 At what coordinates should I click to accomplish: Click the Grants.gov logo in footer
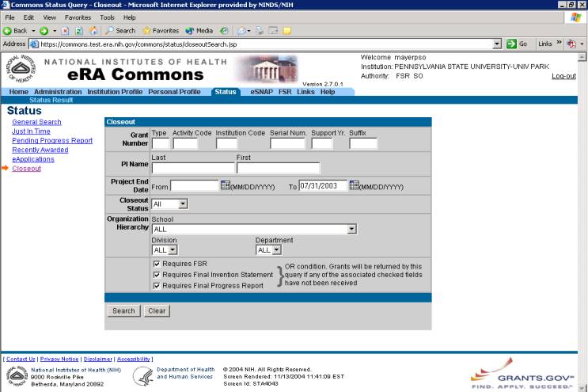click(522, 374)
